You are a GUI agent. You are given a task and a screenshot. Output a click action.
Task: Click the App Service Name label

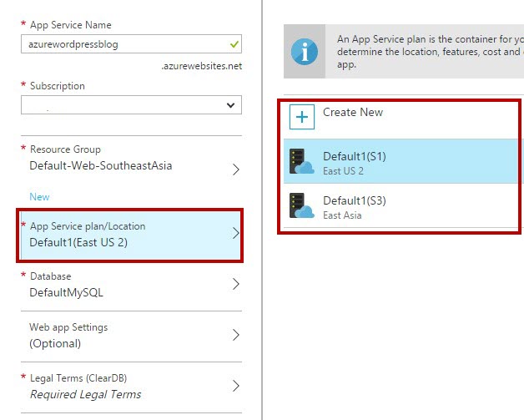[71, 25]
